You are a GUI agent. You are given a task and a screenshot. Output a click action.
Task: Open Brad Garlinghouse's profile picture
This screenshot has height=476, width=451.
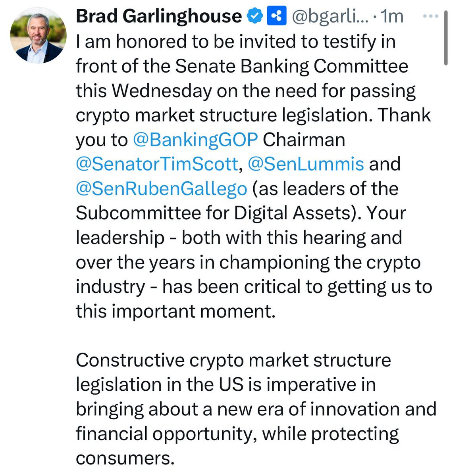(x=38, y=36)
